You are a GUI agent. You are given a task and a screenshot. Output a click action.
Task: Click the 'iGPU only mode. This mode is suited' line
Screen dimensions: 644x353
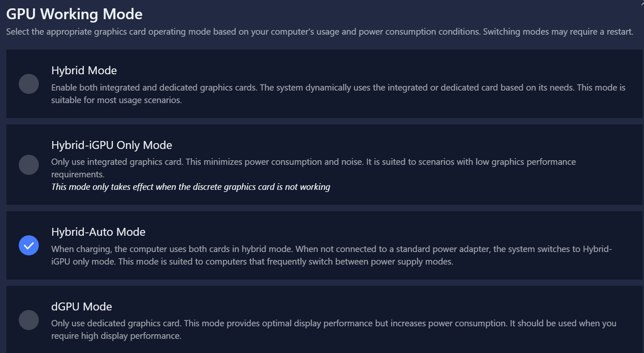coord(252,262)
